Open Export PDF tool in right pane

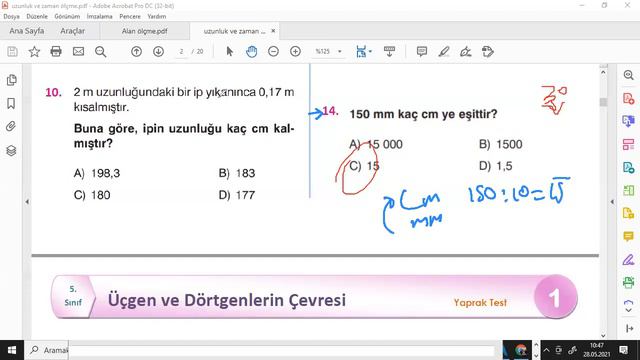(x=629, y=121)
